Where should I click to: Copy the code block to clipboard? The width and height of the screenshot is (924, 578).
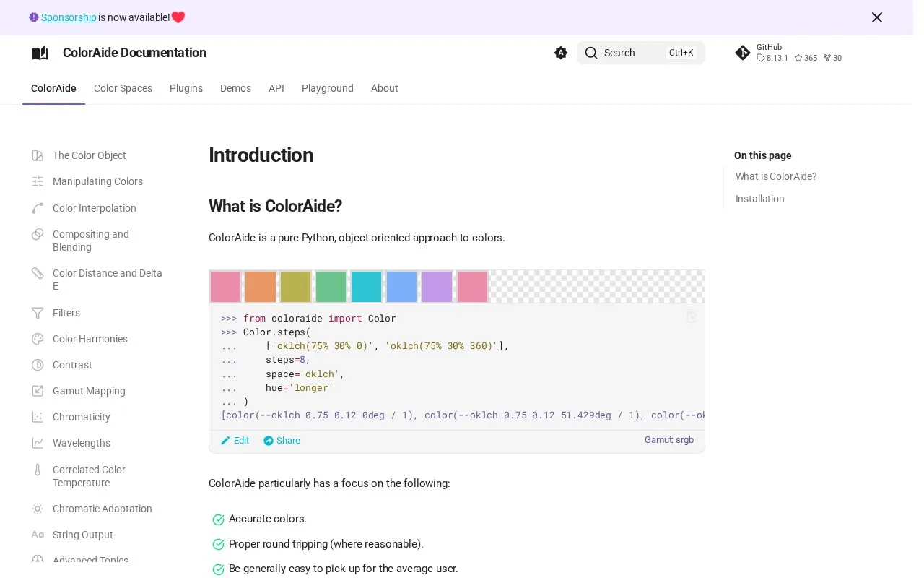(x=691, y=317)
